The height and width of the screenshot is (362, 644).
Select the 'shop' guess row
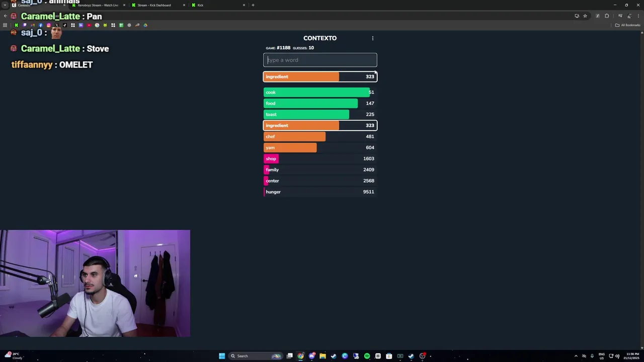tap(320, 158)
